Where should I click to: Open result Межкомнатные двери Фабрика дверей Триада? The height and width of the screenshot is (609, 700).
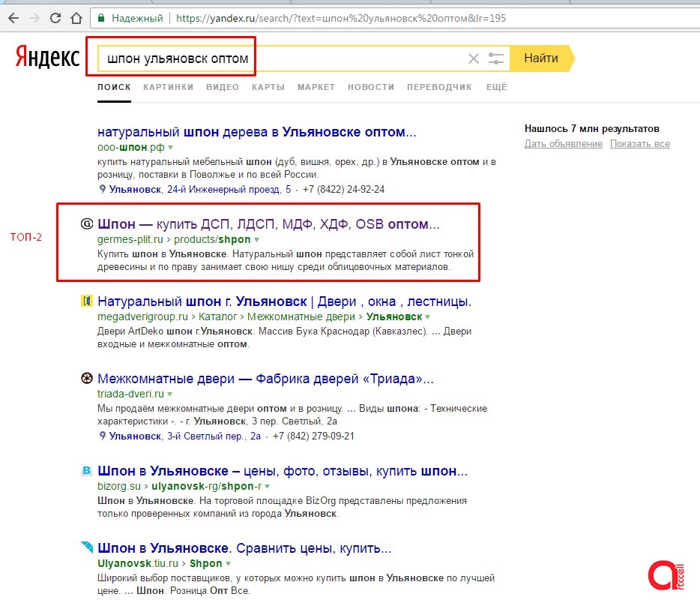[265, 379]
